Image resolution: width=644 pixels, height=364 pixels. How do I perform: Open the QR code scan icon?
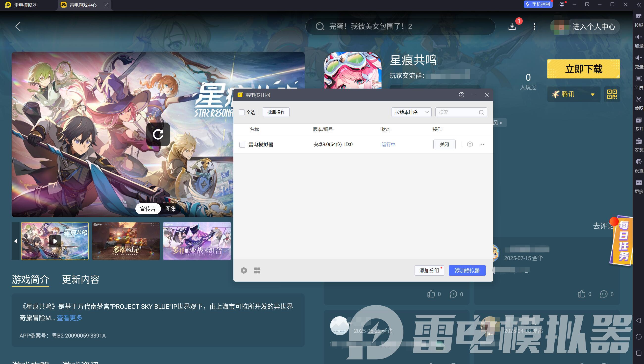(612, 94)
